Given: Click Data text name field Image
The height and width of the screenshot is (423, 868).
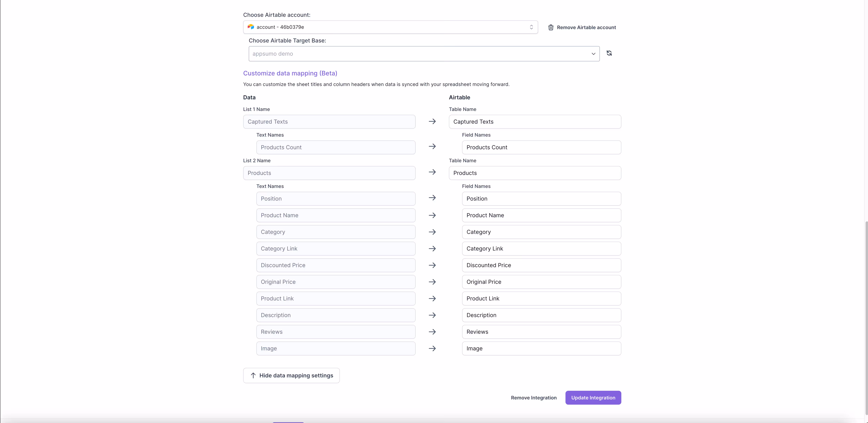Looking at the screenshot, I should [x=336, y=349].
